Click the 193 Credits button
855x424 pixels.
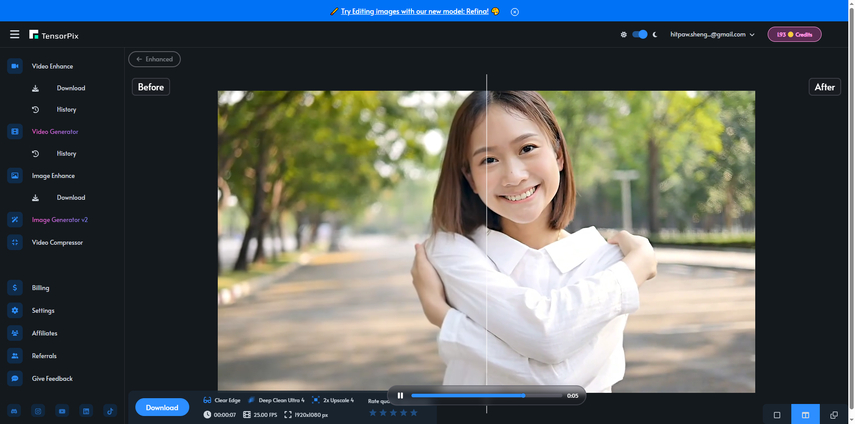(x=794, y=34)
